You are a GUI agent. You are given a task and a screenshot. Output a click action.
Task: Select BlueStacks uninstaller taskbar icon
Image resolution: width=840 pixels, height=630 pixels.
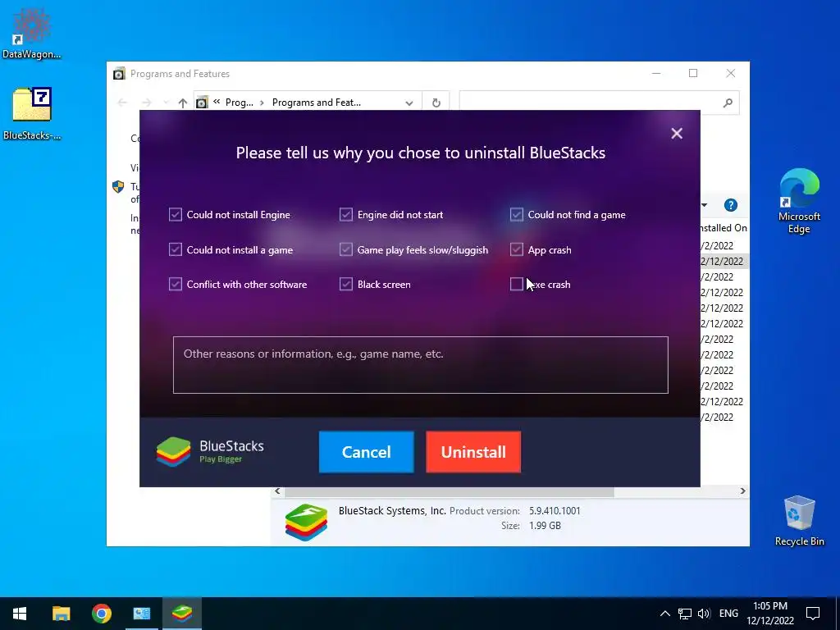pyautogui.click(x=182, y=614)
